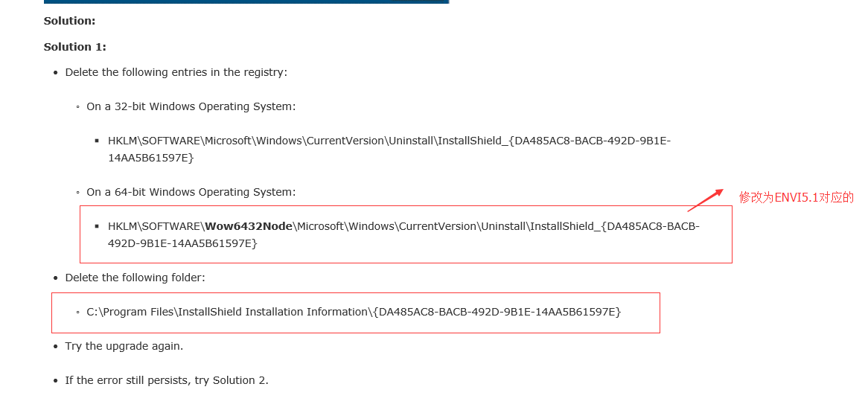Click "On a 64-bit Windows Operating System" text
868x410 pixels.
coord(191,192)
